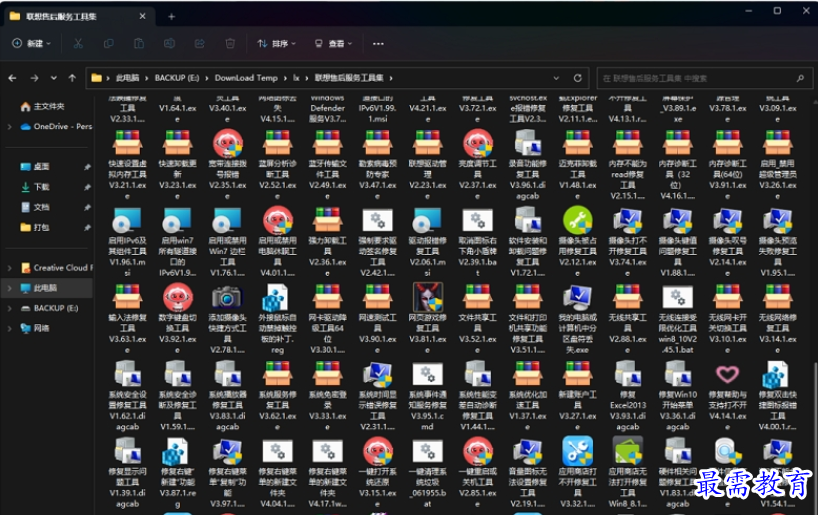Close the 联想售后服务工具集 tab
Image resolution: width=818 pixels, height=515 pixels.
(142, 17)
